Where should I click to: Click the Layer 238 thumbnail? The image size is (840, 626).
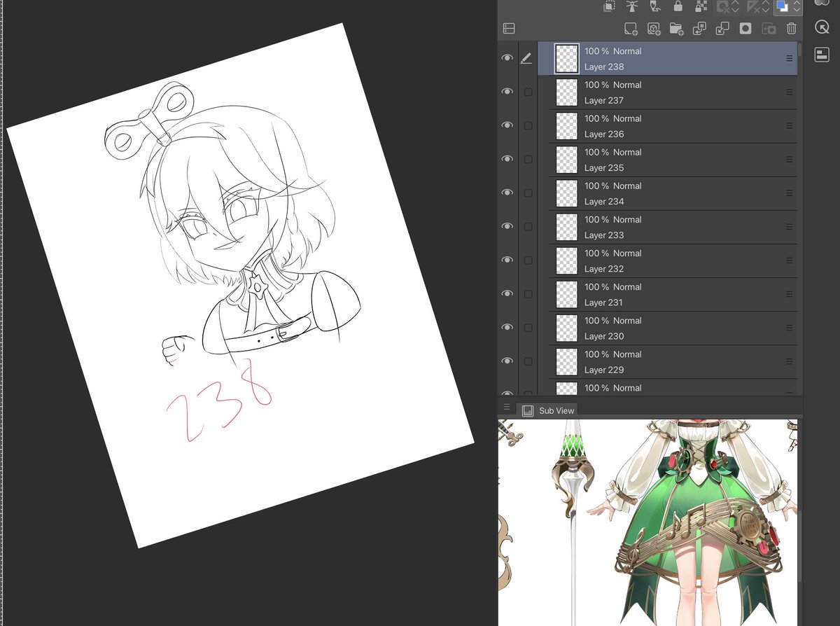566,59
